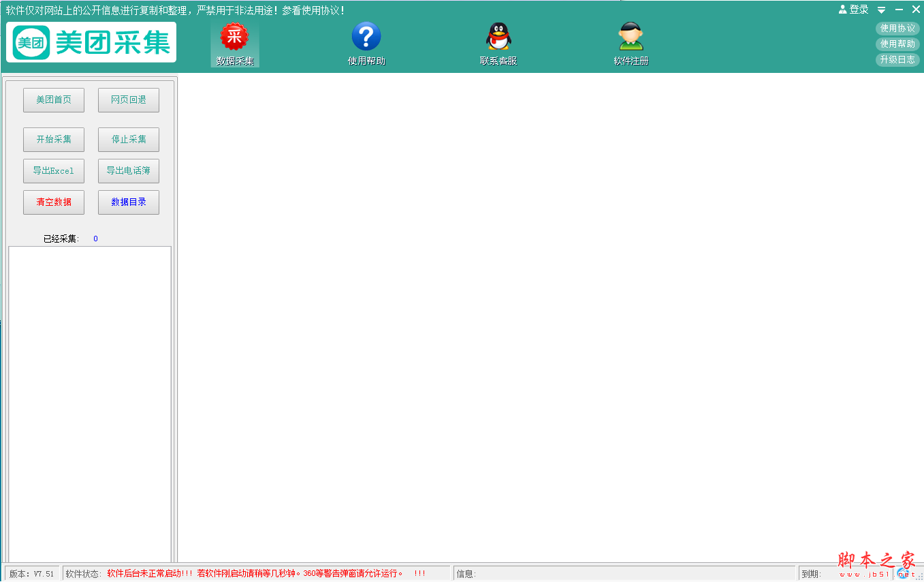Clear data with 清空数据
Screen dimensions: 924x582
[54, 202]
